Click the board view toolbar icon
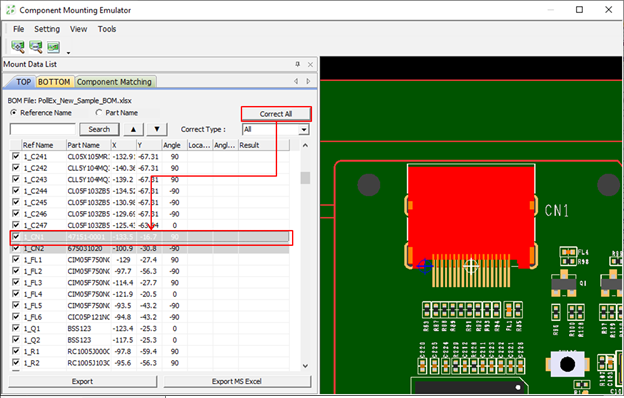Viewport: 624px width, 398px height. (x=53, y=47)
